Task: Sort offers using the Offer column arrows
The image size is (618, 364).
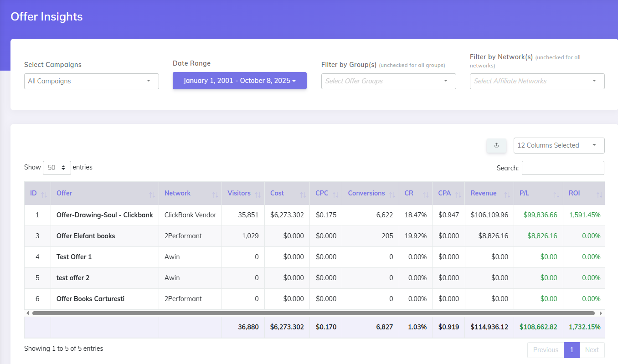Action: [152, 193]
